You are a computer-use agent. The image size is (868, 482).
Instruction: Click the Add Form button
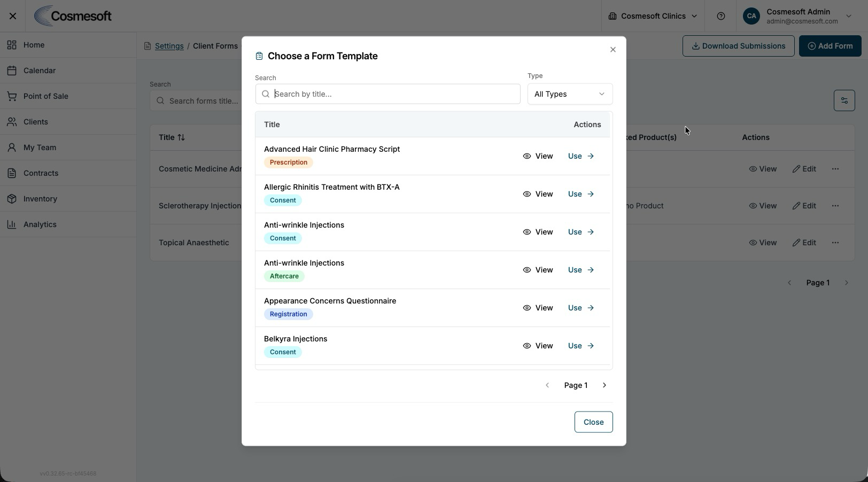click(830, 46)
